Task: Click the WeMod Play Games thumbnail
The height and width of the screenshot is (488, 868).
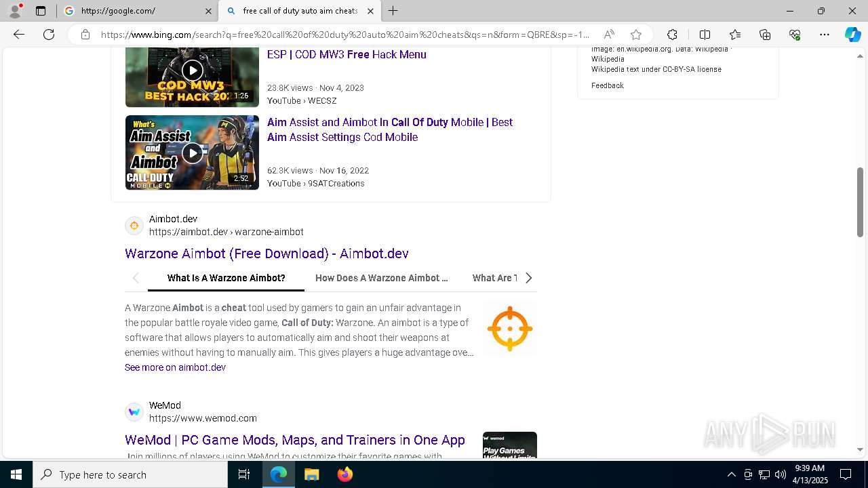Action: click(x=509, y=445)
